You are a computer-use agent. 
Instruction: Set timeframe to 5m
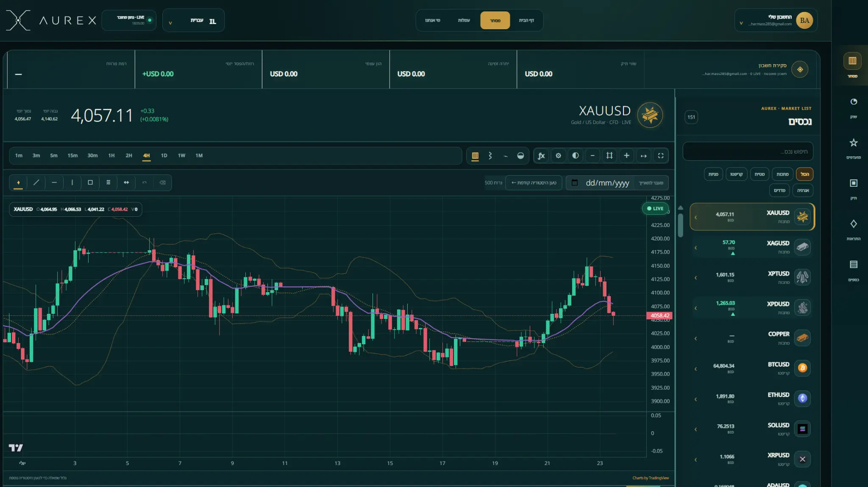coord(54,156)
